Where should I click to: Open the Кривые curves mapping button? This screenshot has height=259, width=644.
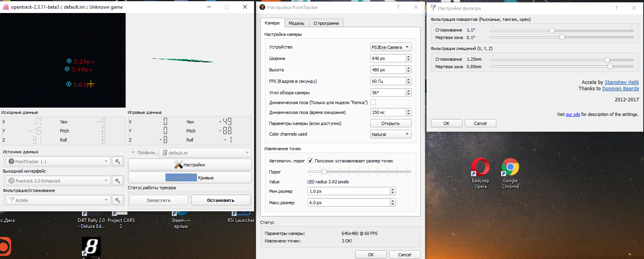point(190,178)
